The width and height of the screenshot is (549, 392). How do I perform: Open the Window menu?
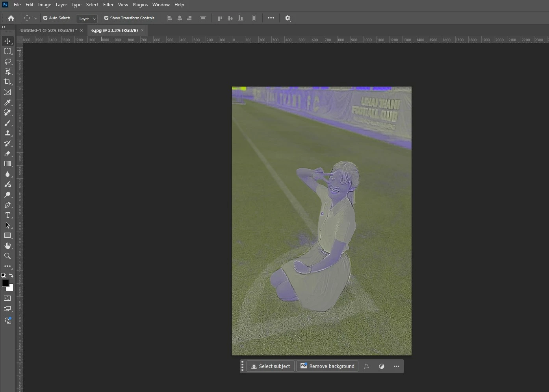pyautogui.click(x=161, y=5)
